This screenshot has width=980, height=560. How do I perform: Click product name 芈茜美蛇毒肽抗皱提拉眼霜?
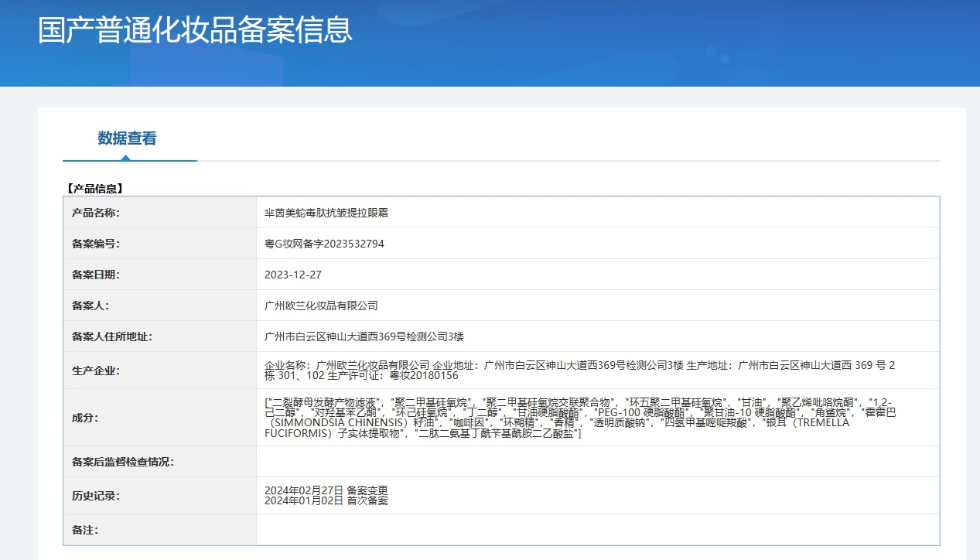point(326,213)
